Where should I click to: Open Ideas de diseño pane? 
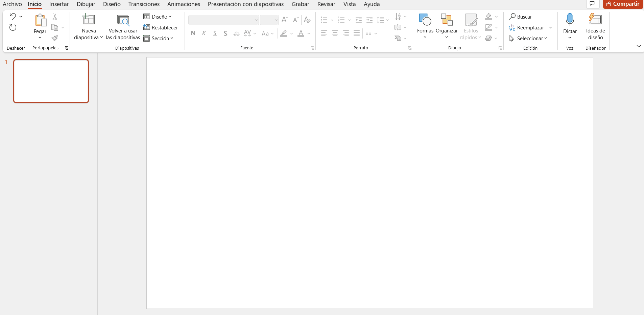pos(596,27)
